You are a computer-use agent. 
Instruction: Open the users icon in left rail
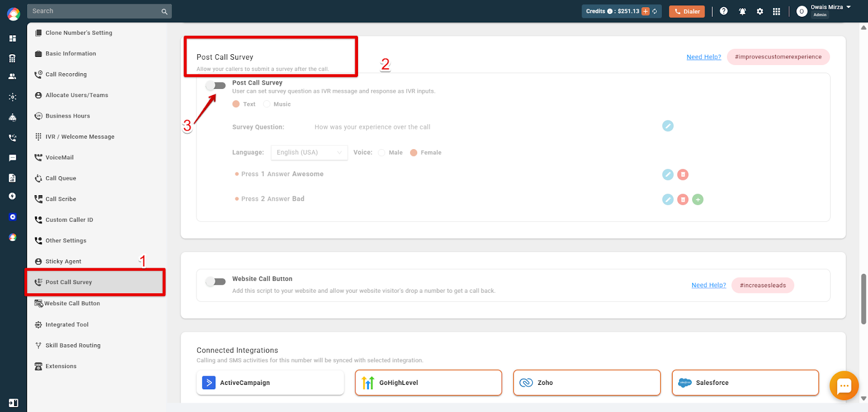click(x=12, y=76)
